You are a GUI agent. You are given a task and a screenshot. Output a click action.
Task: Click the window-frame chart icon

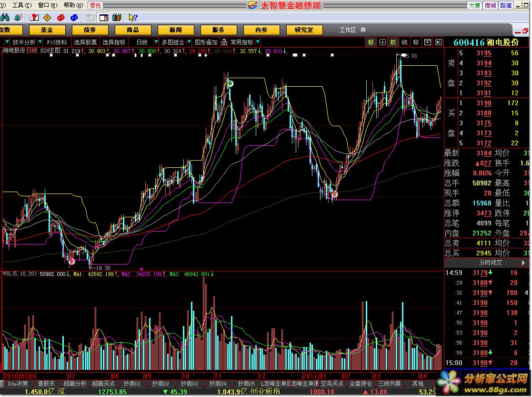pos(428,42)
